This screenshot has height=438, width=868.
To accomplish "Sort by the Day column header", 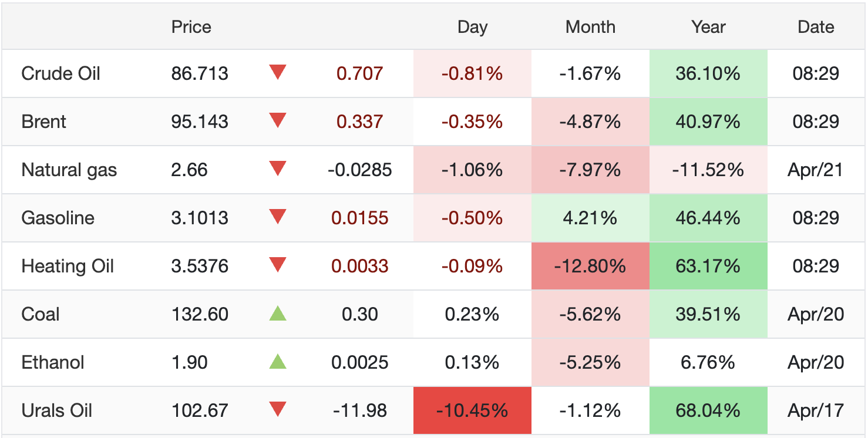I will click(472, 27).
